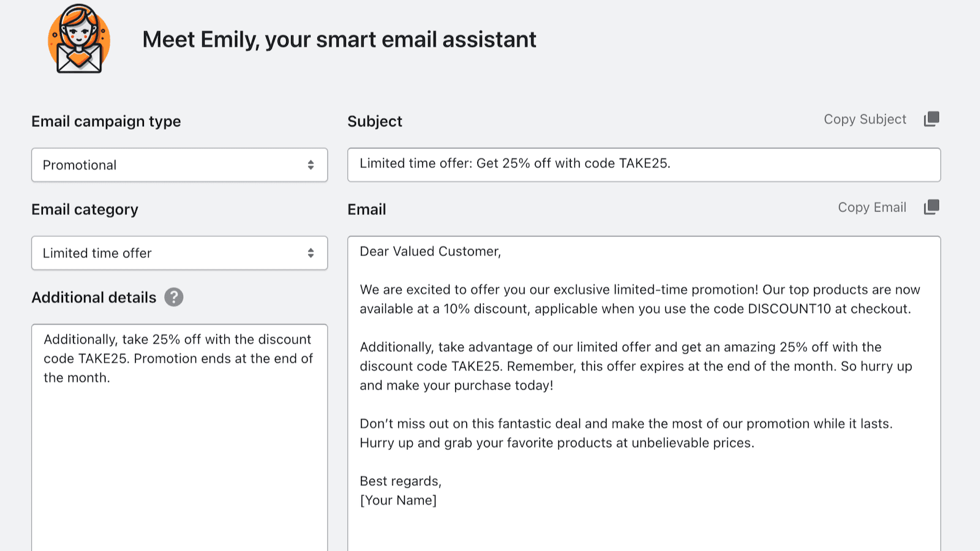
Task: Click the copy icon beside Copy Subject
Action: pyautogui.click(x=931, y=118)
